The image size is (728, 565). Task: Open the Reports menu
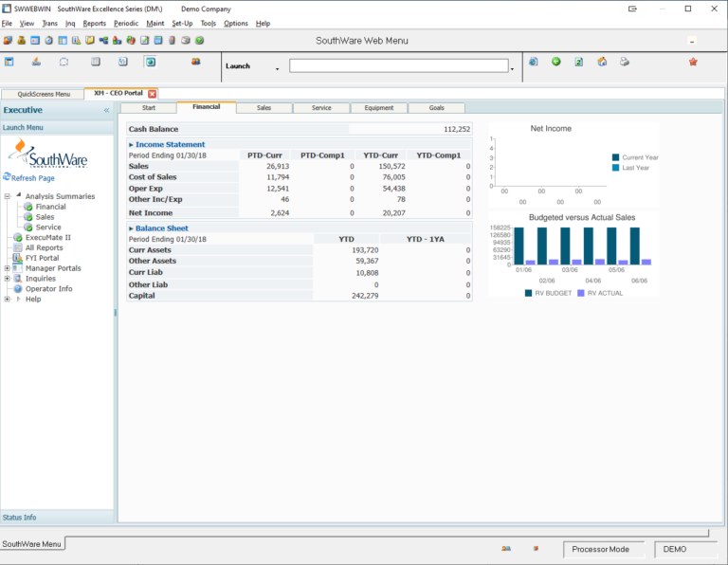(94, 23)
